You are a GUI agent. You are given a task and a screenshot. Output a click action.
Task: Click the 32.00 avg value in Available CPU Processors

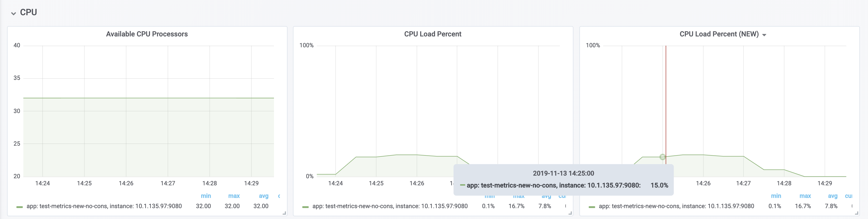(261, 206)
